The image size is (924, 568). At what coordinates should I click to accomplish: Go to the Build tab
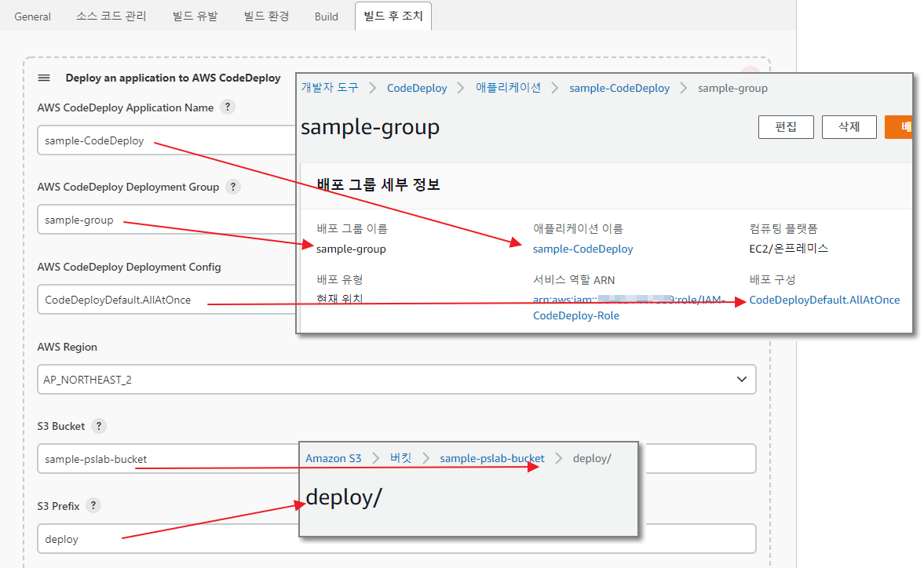point(326,16)
